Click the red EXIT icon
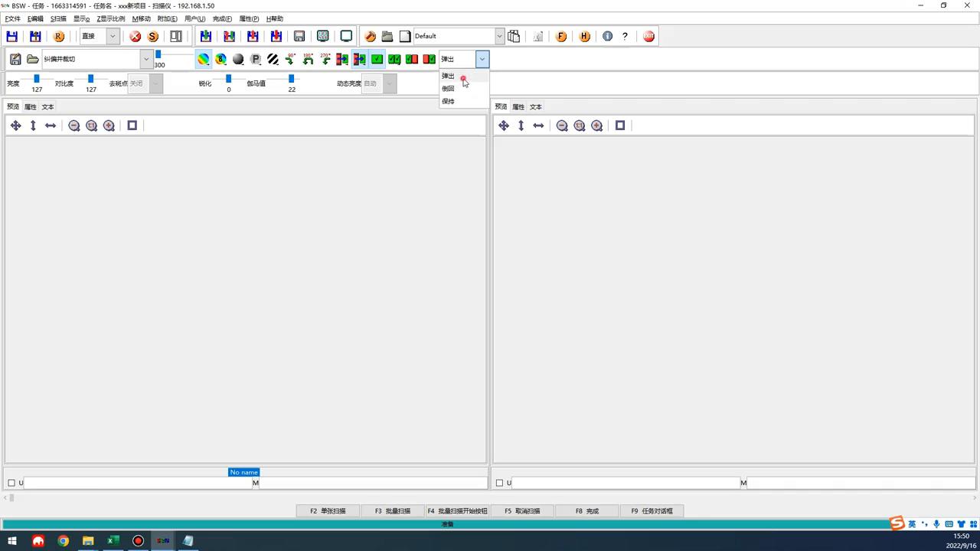This screenshot has height=551, width=980. pyautogui.click(x=648, y=36)
